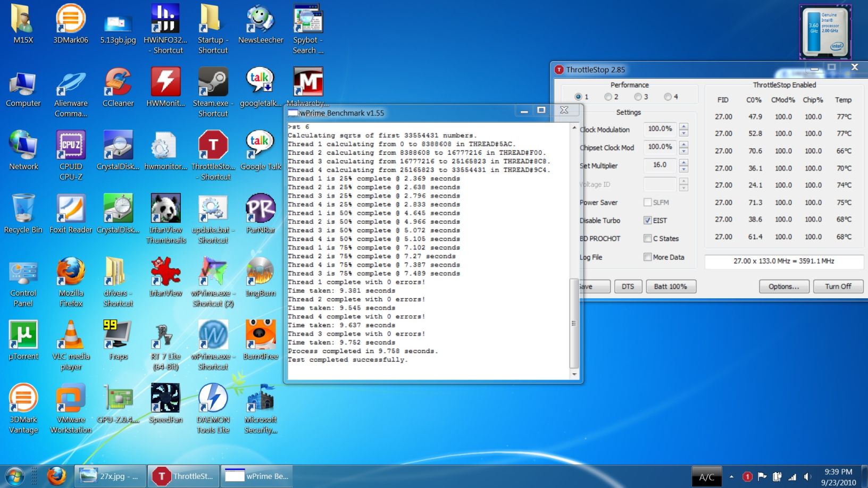The image size is (868, 488).
Task: Decrease Chipset Clock Mod with down arrow
Action: pos(684,151)
